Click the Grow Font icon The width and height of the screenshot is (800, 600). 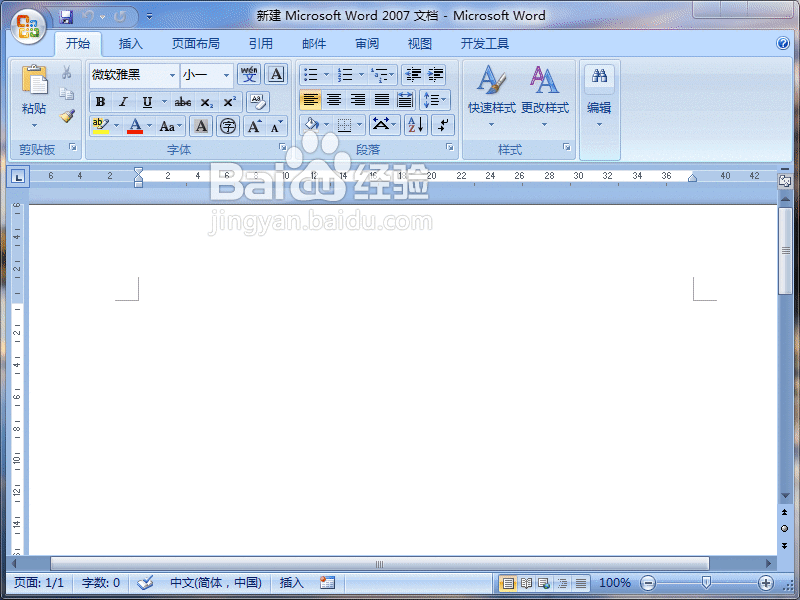click(254, 126)
